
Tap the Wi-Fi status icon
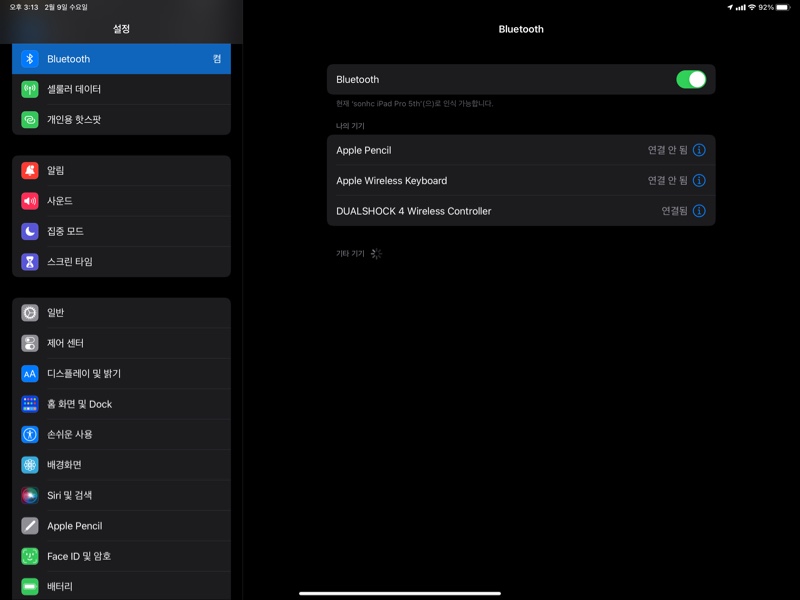(x=752, y=7)
